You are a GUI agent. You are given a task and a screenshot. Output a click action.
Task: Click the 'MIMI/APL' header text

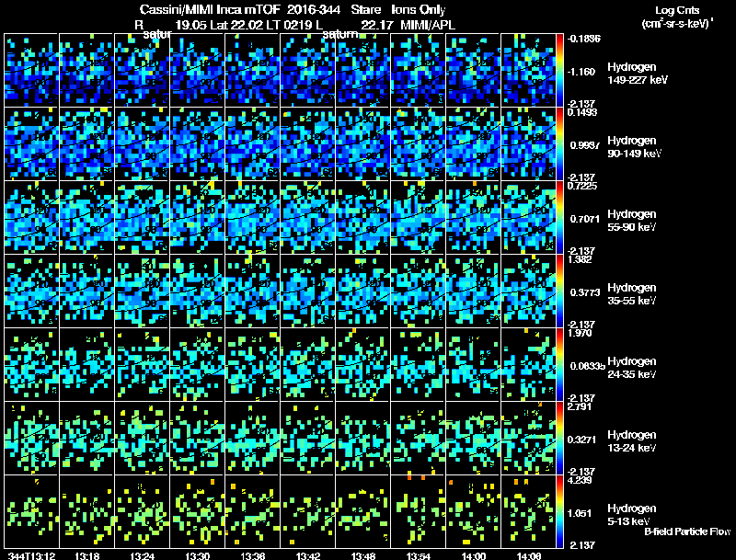click(x=428, y=25)
